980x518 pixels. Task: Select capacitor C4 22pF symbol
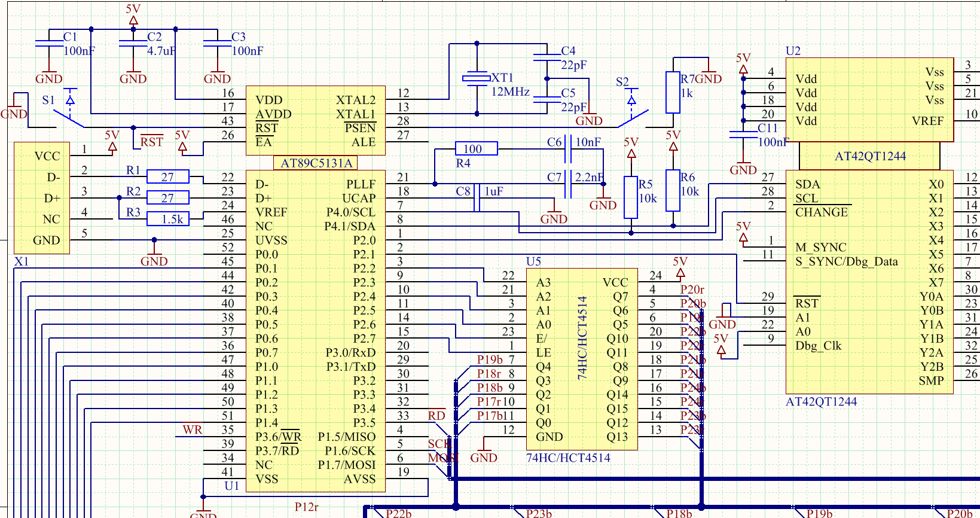[547, 57]
